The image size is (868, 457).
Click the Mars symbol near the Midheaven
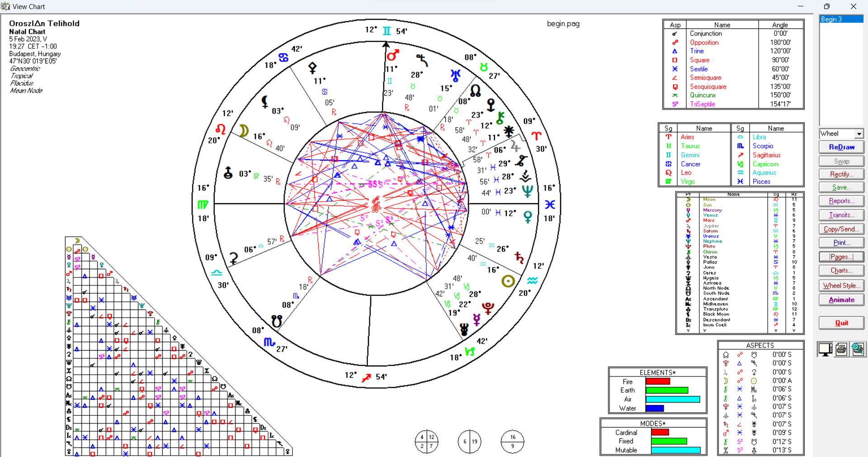pos(392,55)
